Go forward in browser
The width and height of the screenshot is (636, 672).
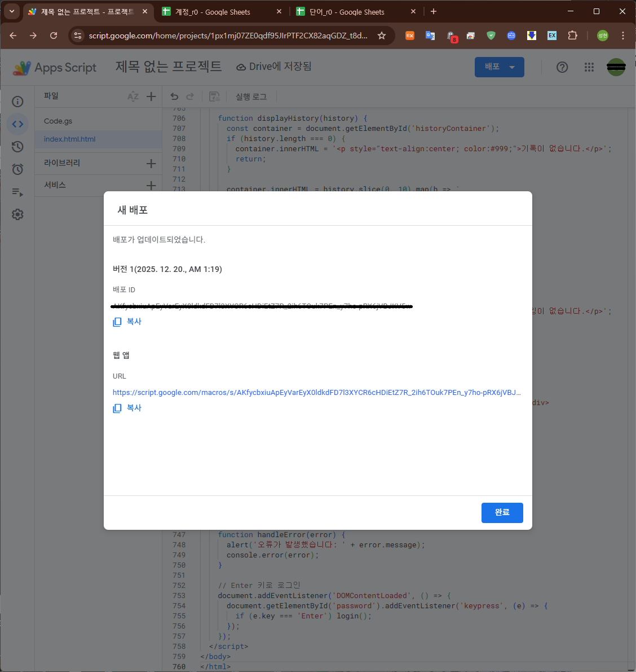[33, 36]
